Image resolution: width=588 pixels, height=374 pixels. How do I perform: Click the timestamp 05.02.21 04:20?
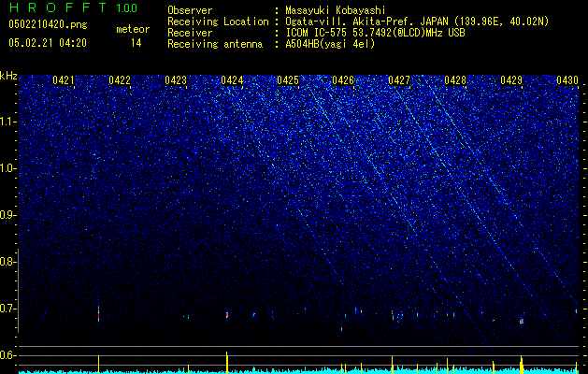pyautogui.click(x=48, y=43)
